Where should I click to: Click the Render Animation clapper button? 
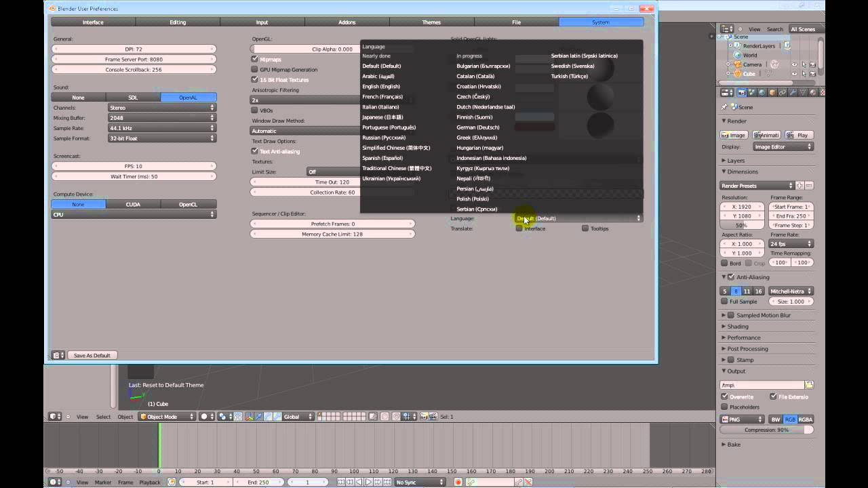(766, 135)
